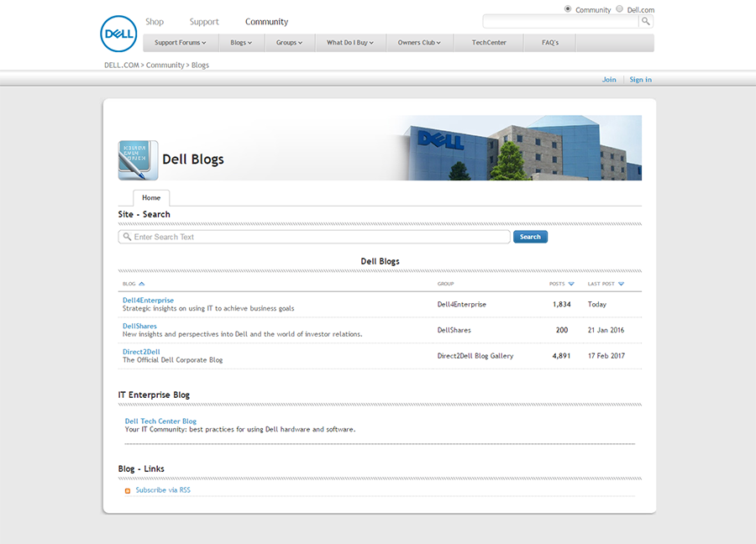Open the TechCenter menu item
The height and width of the screenshot is (544, 756).
coord(489,43)
